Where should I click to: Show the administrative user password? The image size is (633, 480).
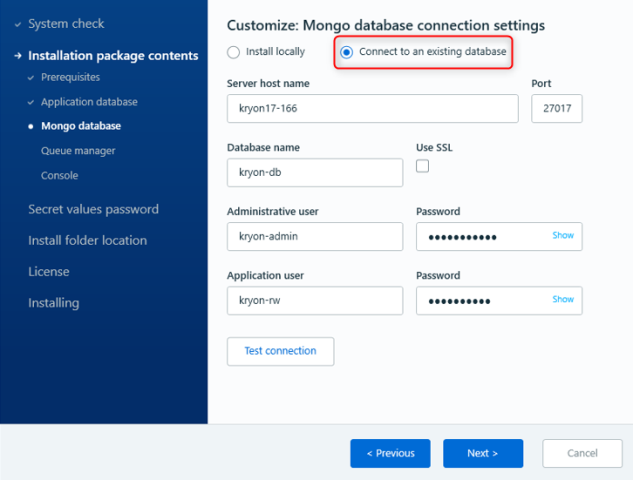click(563, 236)
